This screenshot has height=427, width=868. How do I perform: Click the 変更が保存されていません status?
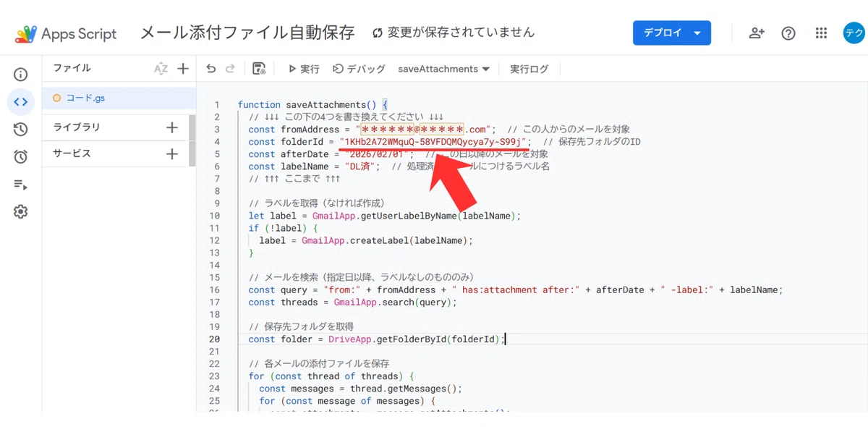(x=454, y=33)
